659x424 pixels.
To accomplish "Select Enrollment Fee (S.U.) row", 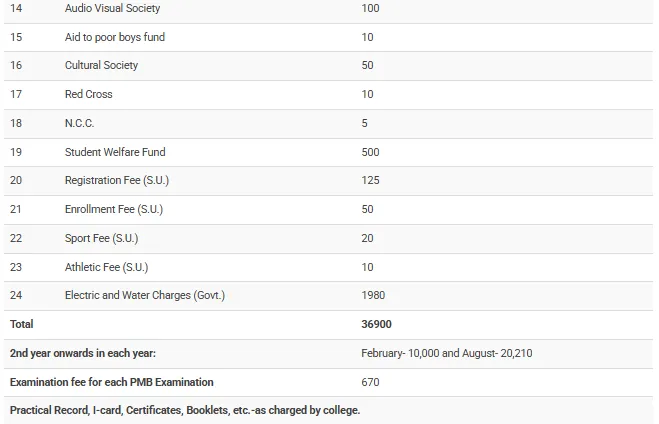I will 113,210.
